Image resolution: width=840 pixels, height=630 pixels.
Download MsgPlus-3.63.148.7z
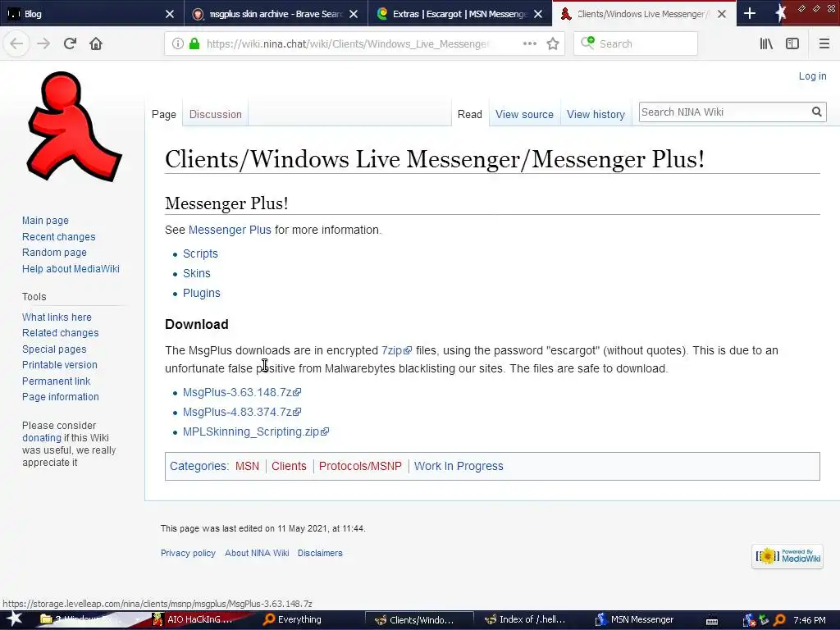click(242, 392)
